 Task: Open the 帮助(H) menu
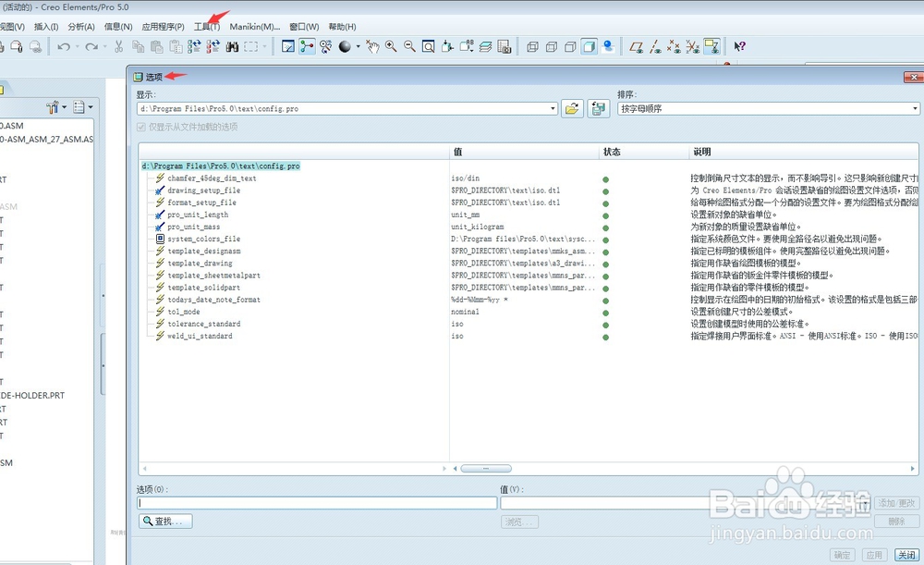click(343, 27)
